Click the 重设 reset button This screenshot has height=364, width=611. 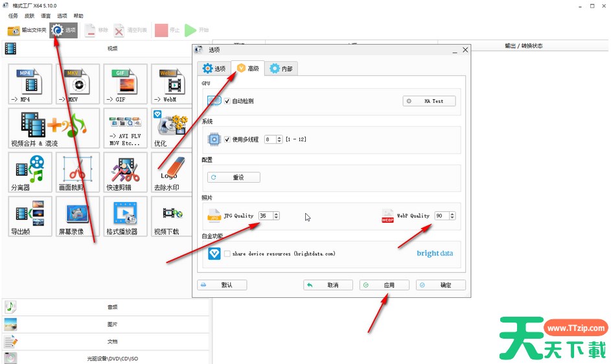(x=234, y=177)
